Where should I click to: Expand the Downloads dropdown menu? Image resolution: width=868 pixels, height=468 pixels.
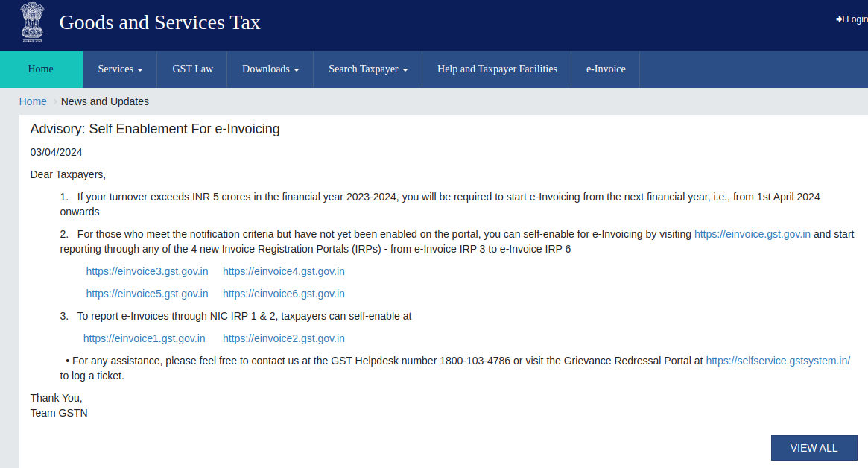pos(270,69)
